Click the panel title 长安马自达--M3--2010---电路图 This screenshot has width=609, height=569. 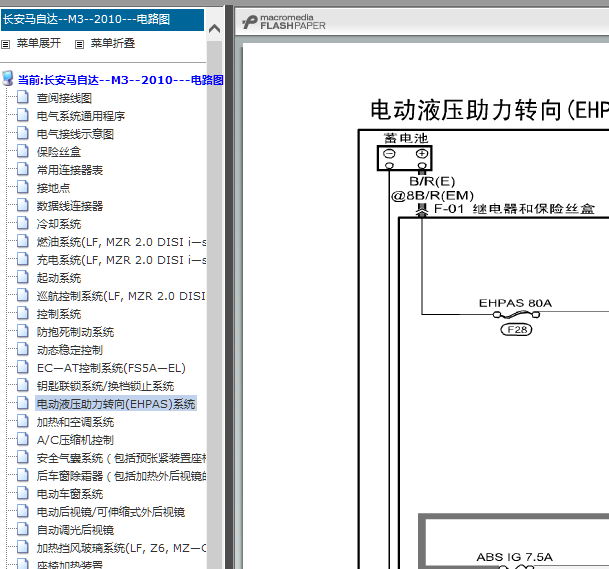[86, 19]
